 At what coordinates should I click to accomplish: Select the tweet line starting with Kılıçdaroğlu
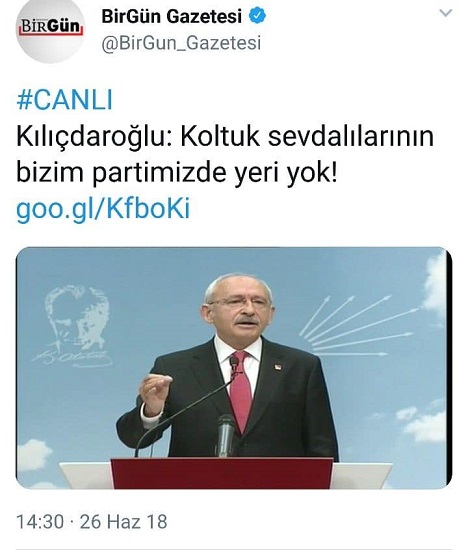coord(225,137)
